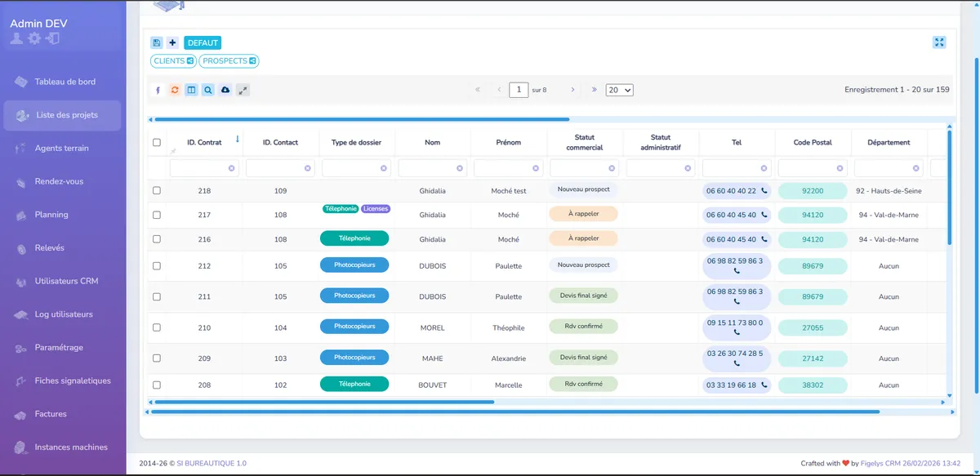Click the page number input field
The image size is (980, 476).
(519, 90)
